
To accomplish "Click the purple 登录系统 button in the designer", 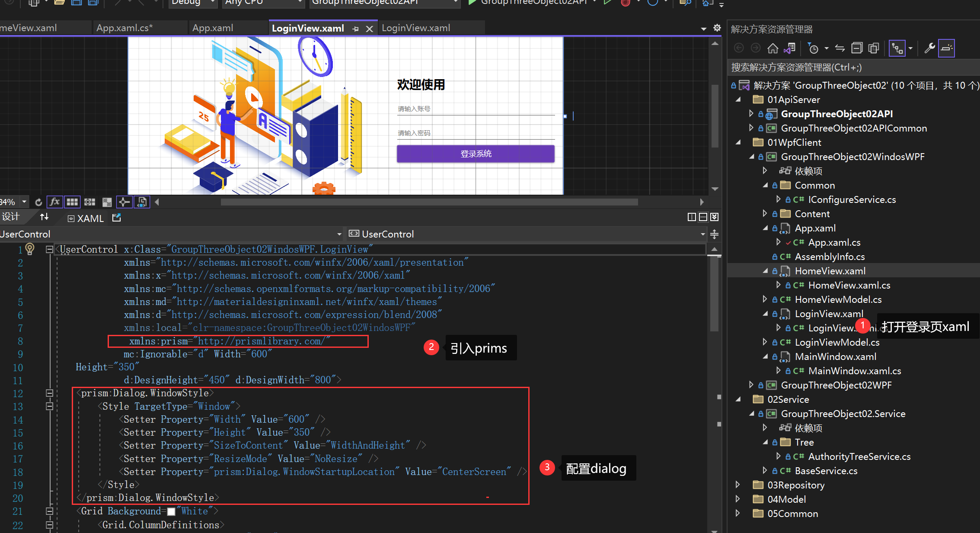I will (476, 154).
